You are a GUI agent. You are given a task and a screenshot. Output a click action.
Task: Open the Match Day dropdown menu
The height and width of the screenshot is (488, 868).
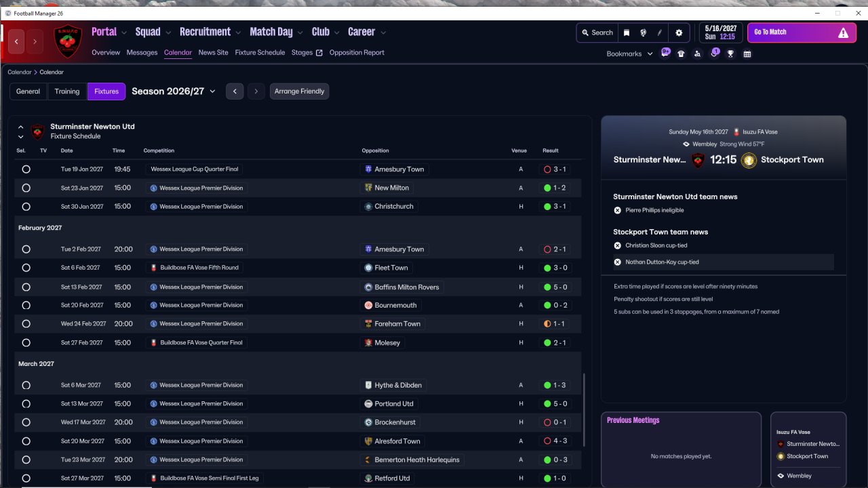(x=277, y=32)
